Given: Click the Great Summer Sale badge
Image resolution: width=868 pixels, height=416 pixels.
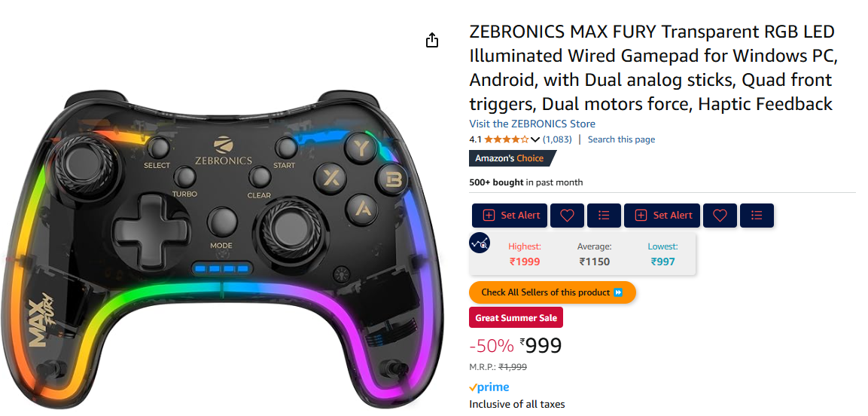Looking at the screenshot, I should pos(516,318).
